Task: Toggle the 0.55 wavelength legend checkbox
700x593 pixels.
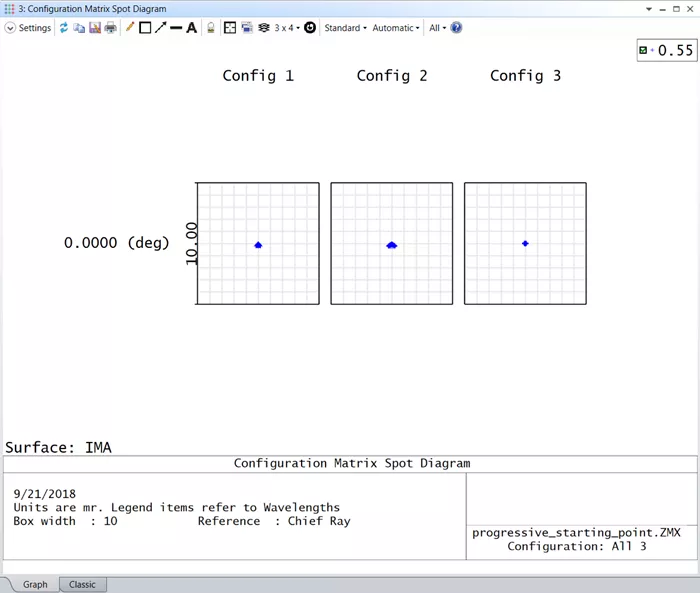Action: pos(643,50)
